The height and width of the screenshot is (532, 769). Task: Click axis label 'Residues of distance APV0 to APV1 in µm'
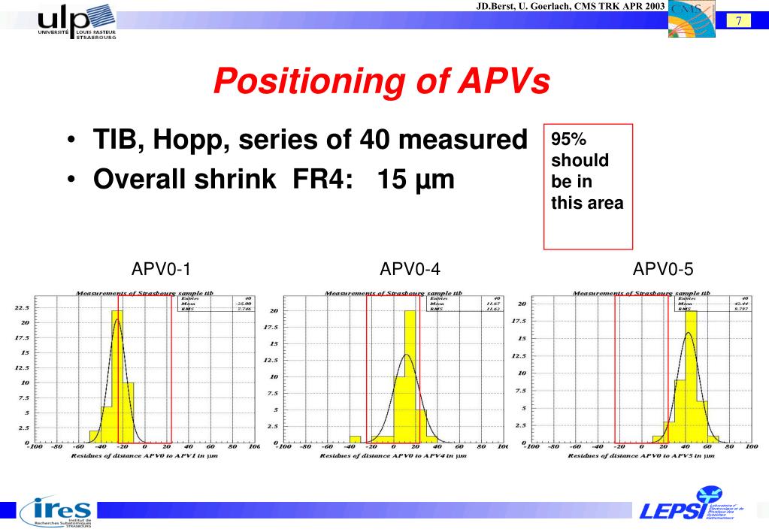tap(144, 456)
